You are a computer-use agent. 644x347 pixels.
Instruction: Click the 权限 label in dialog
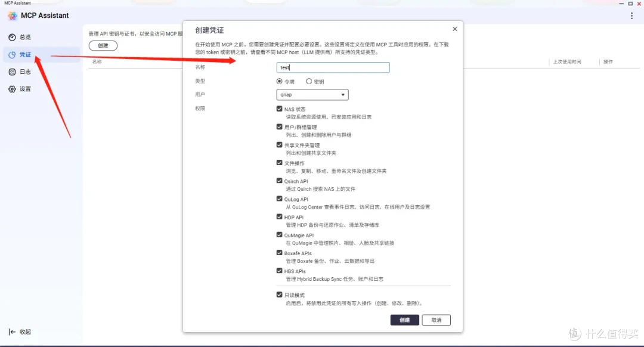tap(200, 109)
